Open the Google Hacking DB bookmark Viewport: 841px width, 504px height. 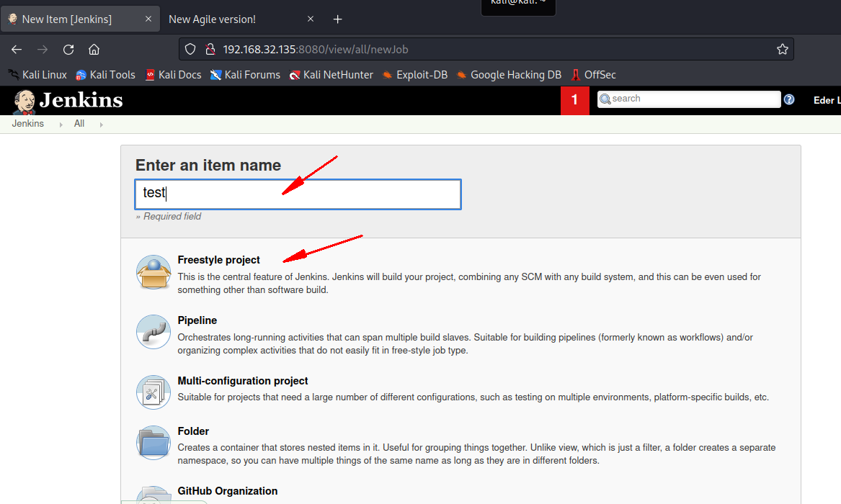(x=509, y=75)
